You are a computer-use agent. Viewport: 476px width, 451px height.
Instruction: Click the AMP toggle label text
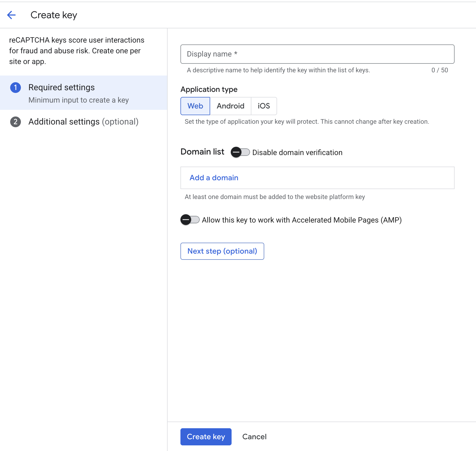(302, 220)
